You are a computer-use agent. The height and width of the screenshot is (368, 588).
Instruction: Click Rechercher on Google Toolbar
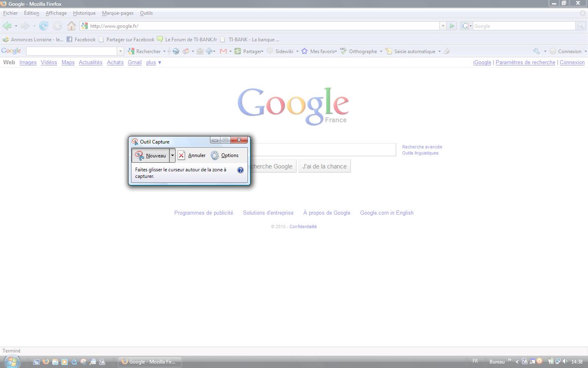pyautogui.click(x=144, y=51)
